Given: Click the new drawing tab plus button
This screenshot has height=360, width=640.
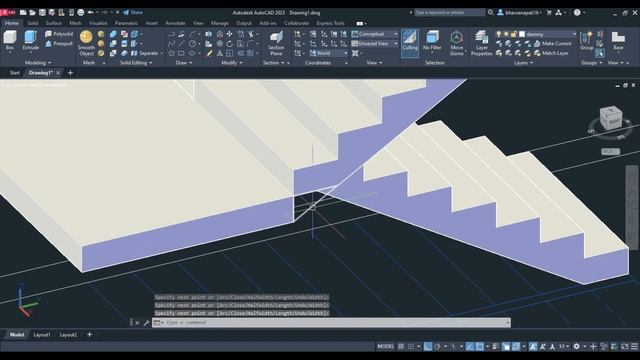Looking at the screenshot, I should [x=70, y=73].
